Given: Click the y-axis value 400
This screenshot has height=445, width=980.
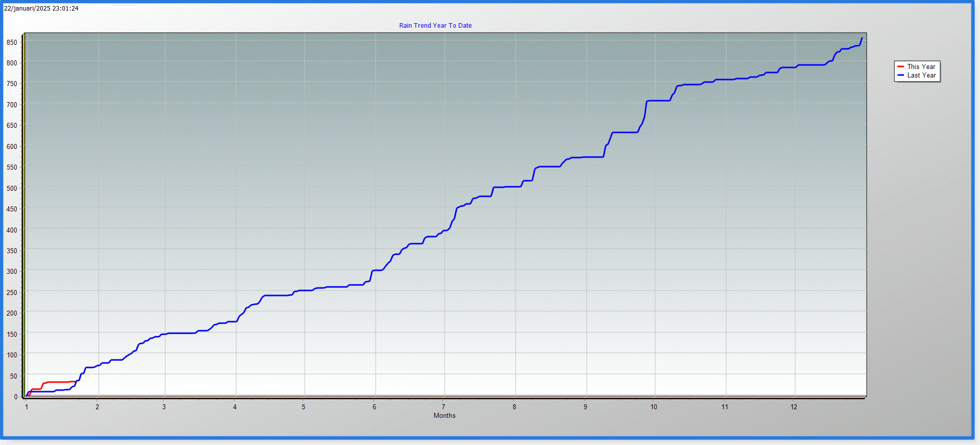Looking at the screenshot, I should pyautogui.click(x=12, y=230).
